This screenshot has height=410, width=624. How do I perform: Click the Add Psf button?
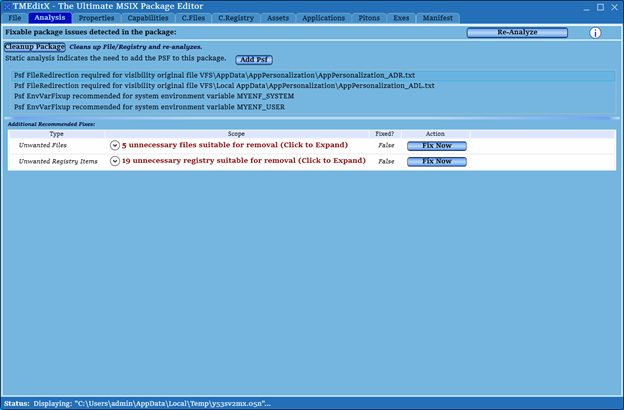point(254,60)
